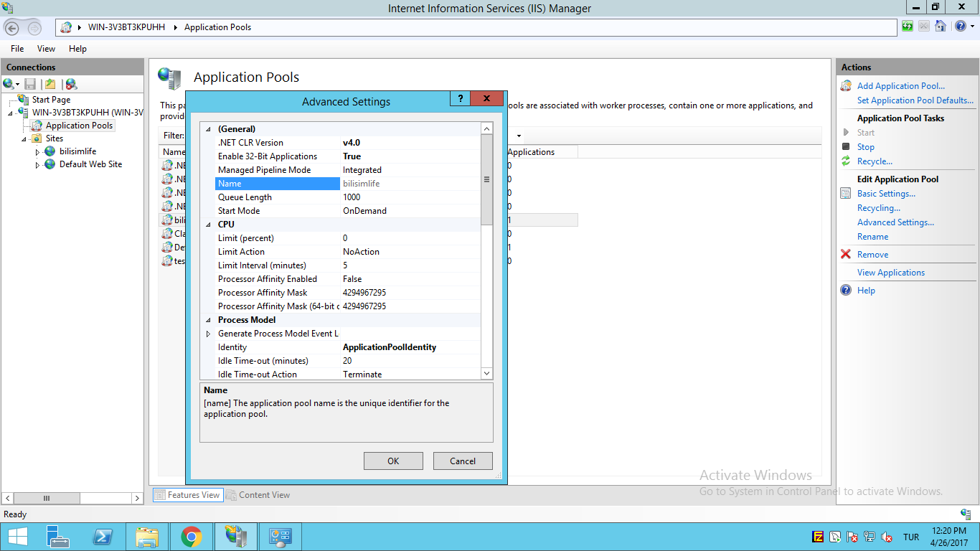
Task: Click the Back navigation arrow
Action: [x=12, y=28]
